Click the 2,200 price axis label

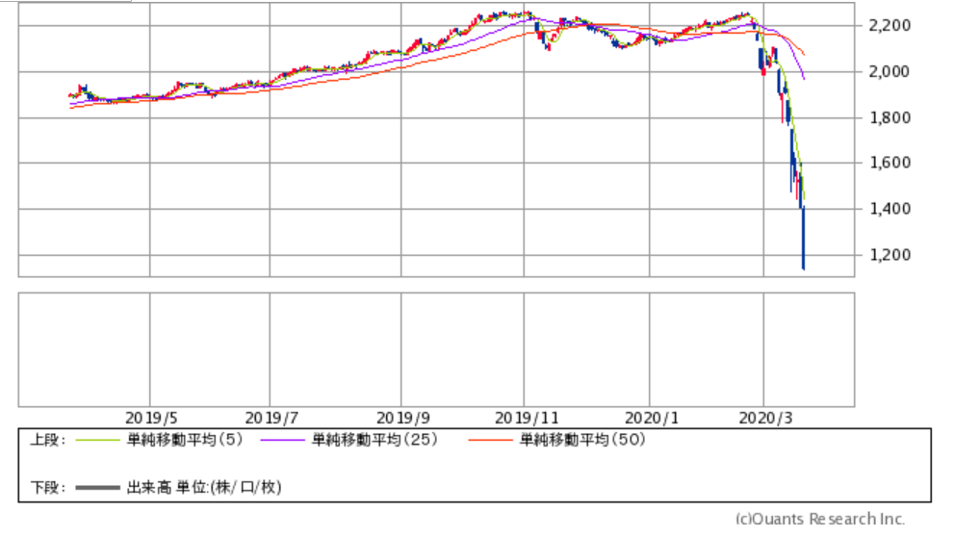[890, 26]
